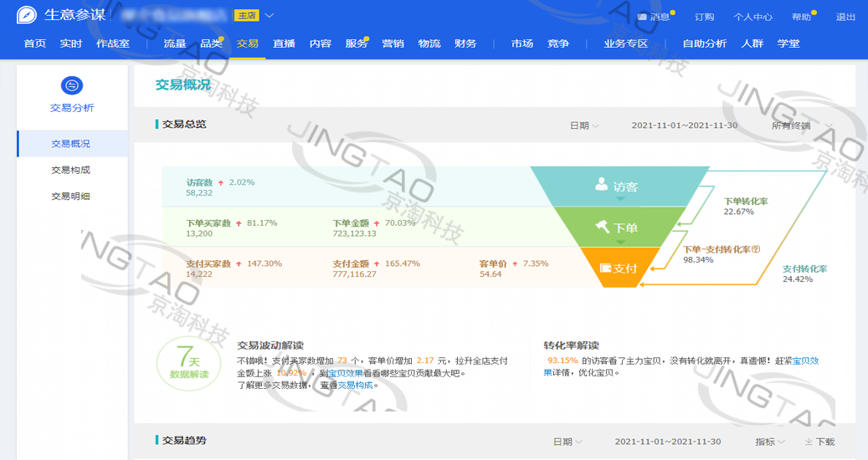
Task: Open the 日期 dropdown in 交易总览
Action: [584, 125]
